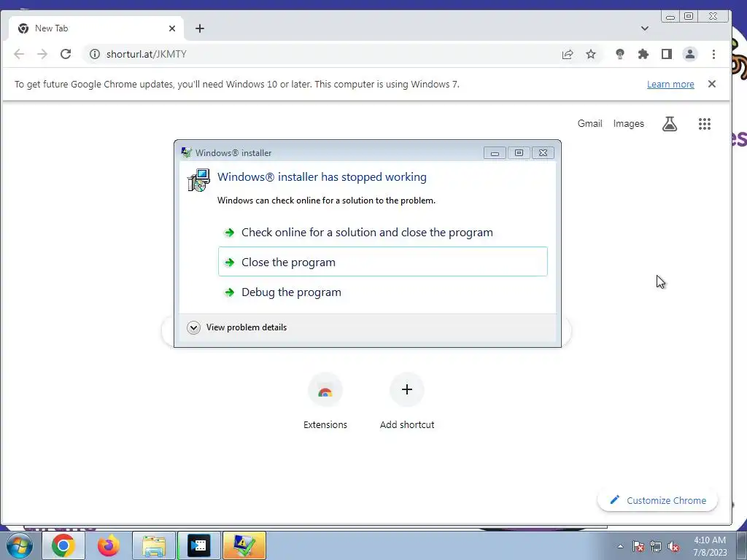Share this page icon in the address bar
747x560 pixels.
568,54
